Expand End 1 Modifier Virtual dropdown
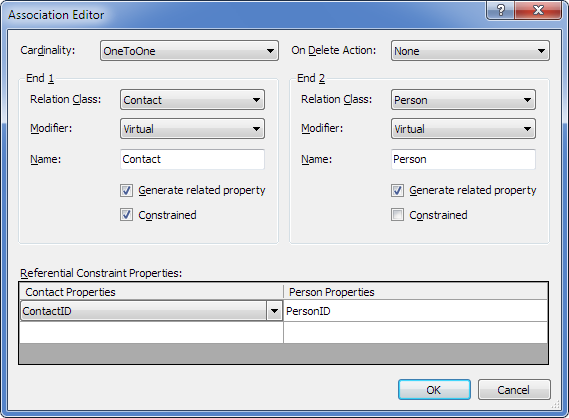The image size is (569, 418). click(192, 129)
